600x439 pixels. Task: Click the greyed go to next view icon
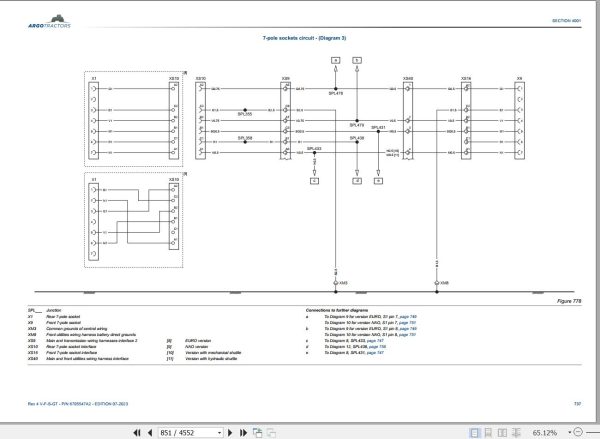coord(271,432)
